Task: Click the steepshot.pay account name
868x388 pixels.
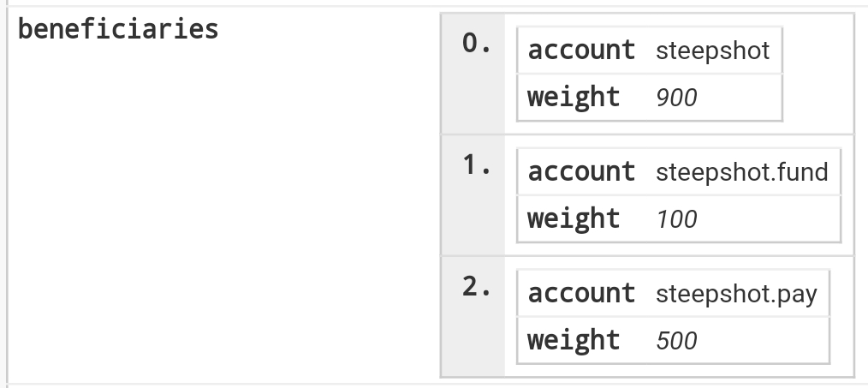Action: click(x=736, y=294)
